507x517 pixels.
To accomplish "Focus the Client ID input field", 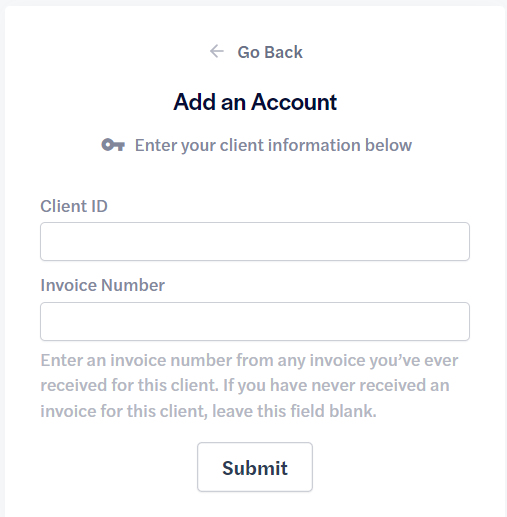I will pyautogui.click(x=255, y=242).
